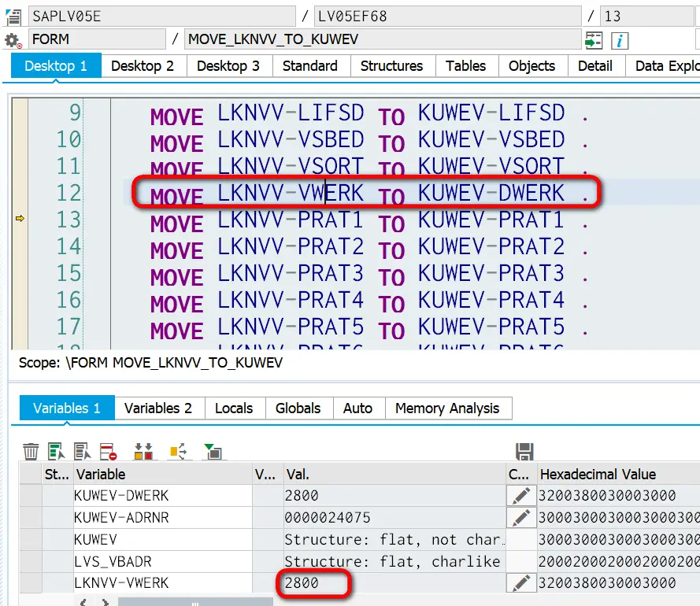Click the LV05EF68 include field

(x=448, y=17)
